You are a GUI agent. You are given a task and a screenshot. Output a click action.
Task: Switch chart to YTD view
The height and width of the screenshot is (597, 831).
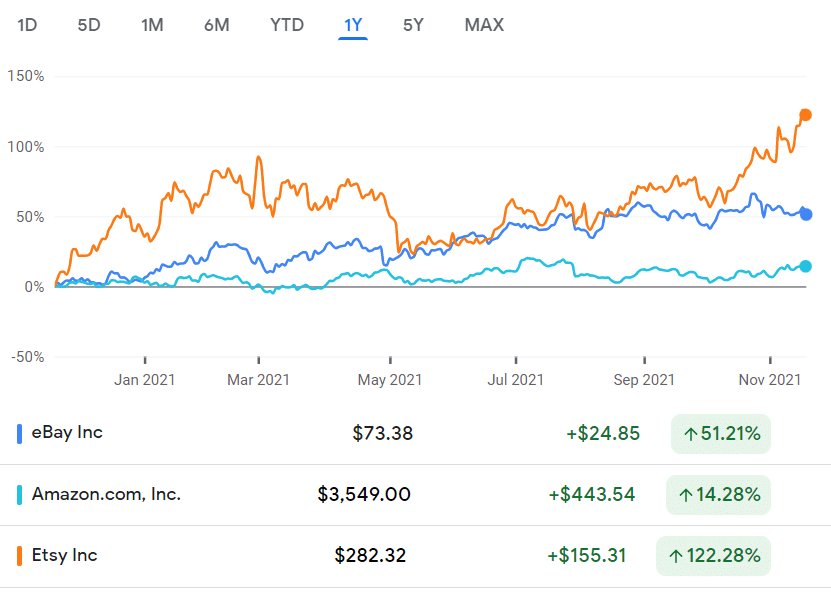[287, 25]
